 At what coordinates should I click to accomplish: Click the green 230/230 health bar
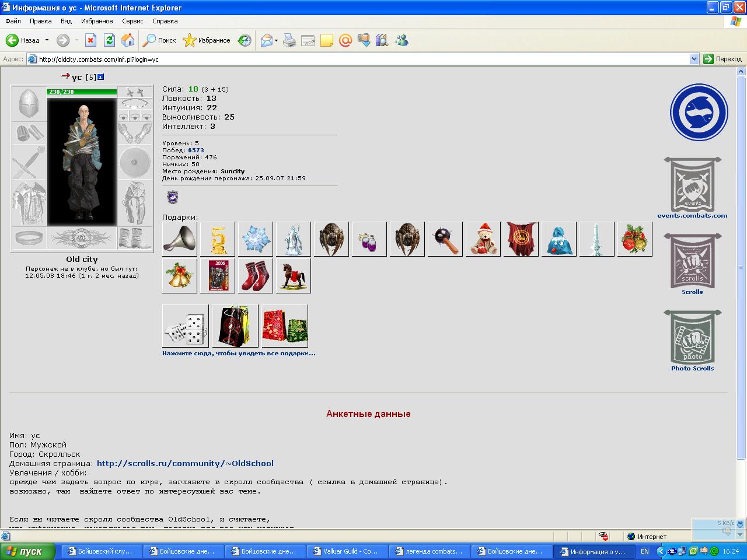point(82,92)
